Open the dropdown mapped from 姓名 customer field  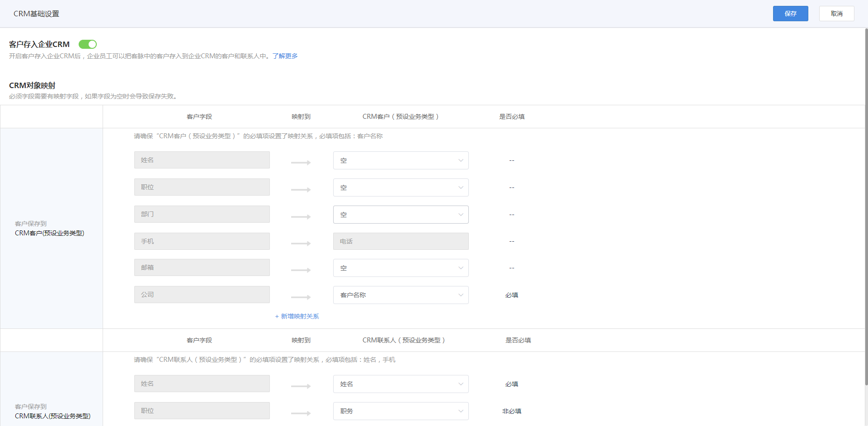(x=401, y=160)
